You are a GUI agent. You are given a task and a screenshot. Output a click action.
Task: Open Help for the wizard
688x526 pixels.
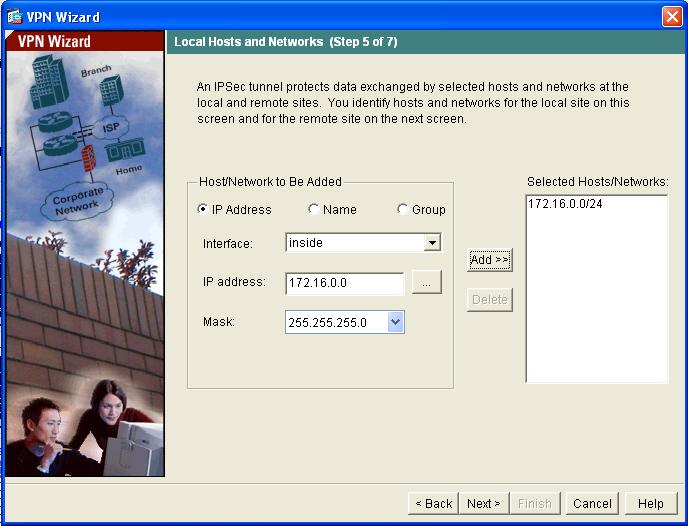[x=650, y=503]
